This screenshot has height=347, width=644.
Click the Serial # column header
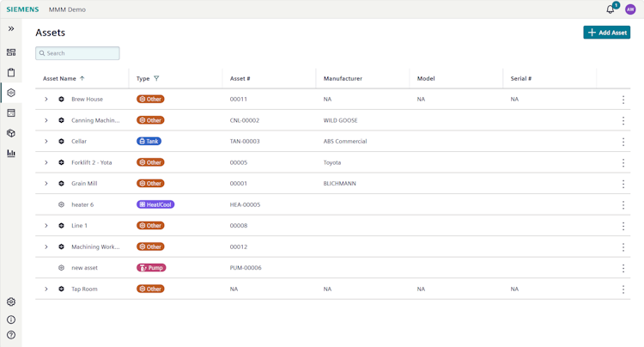521,78
